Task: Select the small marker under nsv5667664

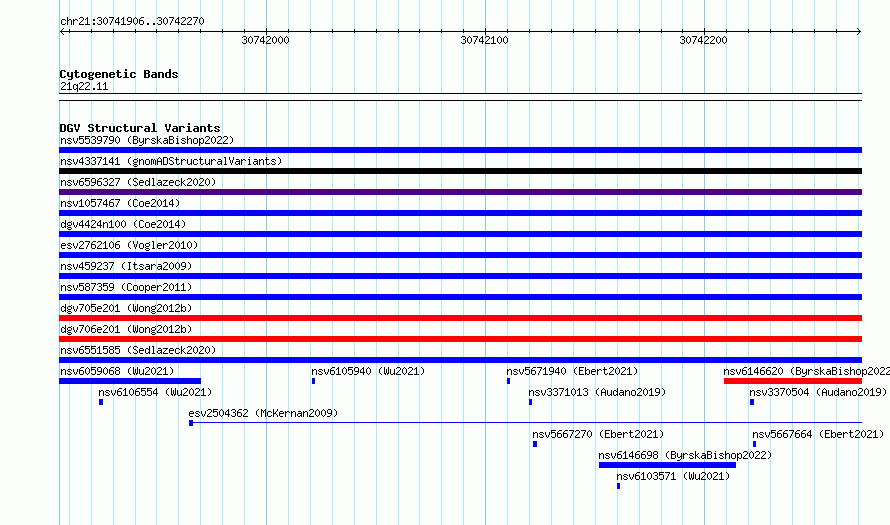Action: (x=754, y=444)
